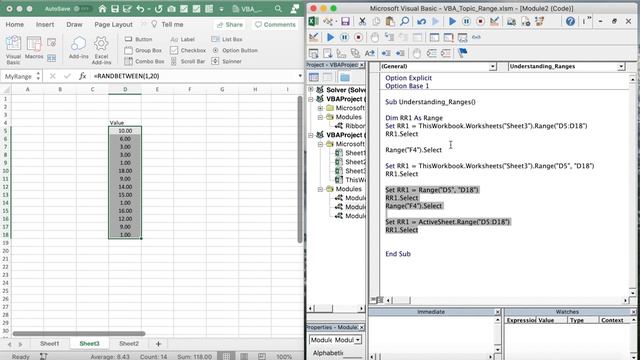640x360 pixels.
Task: Insert a Combo Box form control
Action: (144, 61)
